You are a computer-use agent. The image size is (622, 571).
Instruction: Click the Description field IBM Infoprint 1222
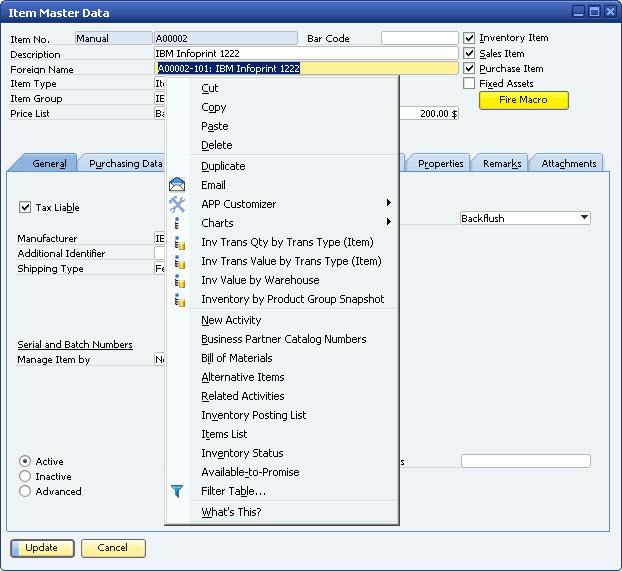coord(306,54)
